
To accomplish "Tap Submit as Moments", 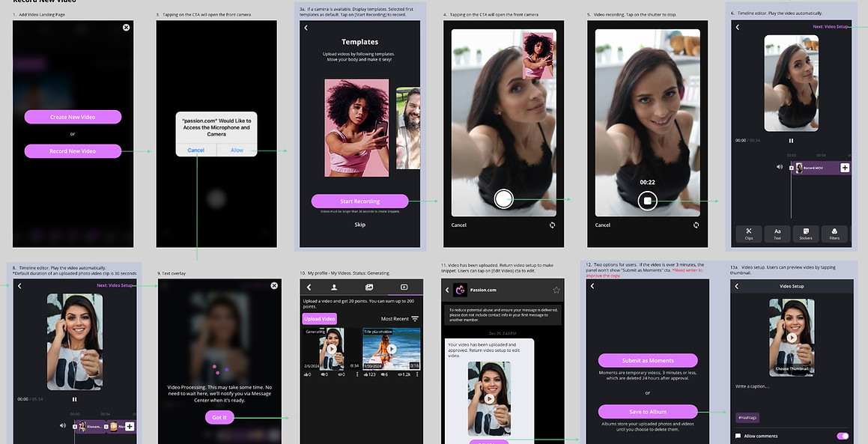I will tap(648, 360).
